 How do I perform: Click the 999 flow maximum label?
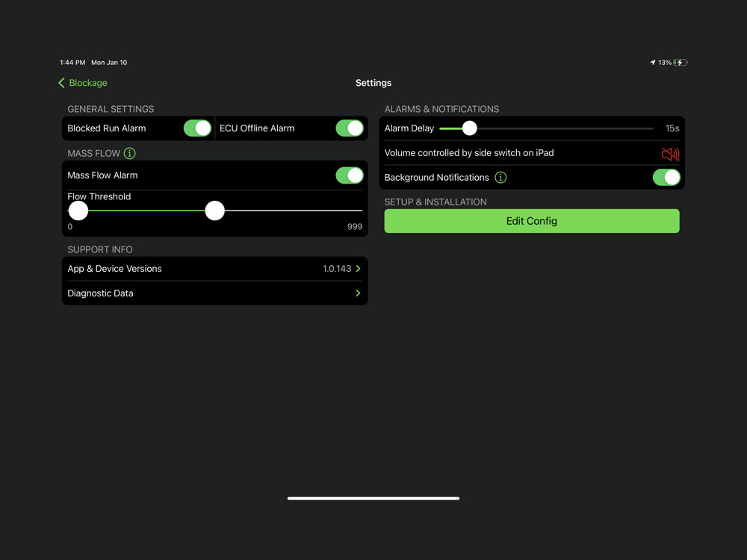[x=354, y=227]
